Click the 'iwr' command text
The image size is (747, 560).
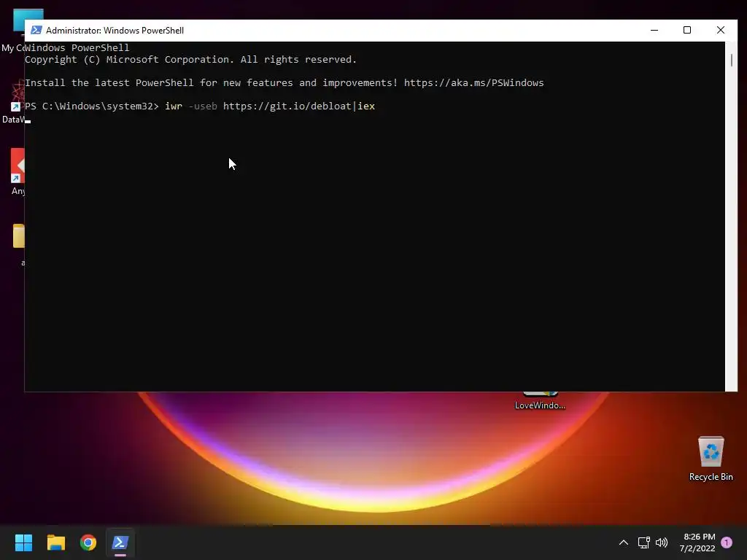click(x=174, y=106)
